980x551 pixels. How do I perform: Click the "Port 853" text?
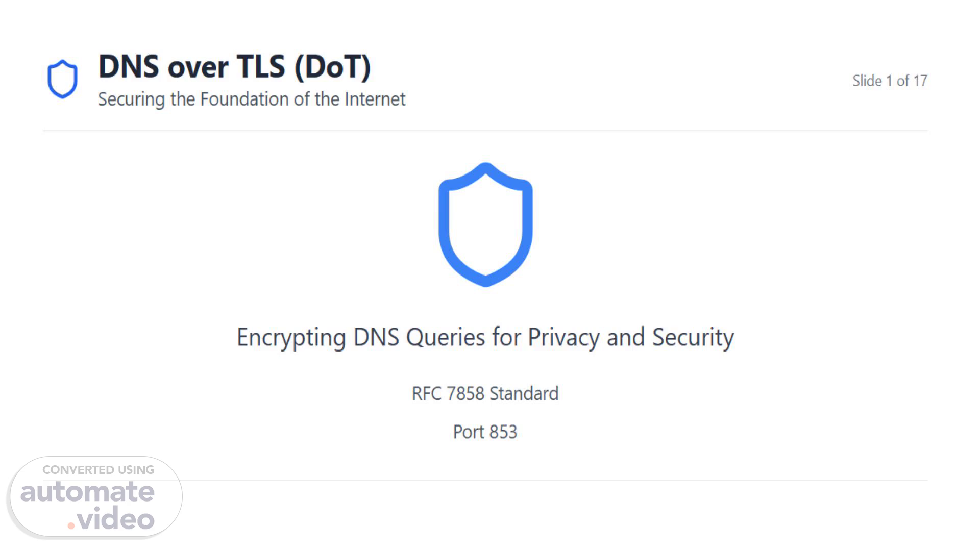tap(485, 432)
